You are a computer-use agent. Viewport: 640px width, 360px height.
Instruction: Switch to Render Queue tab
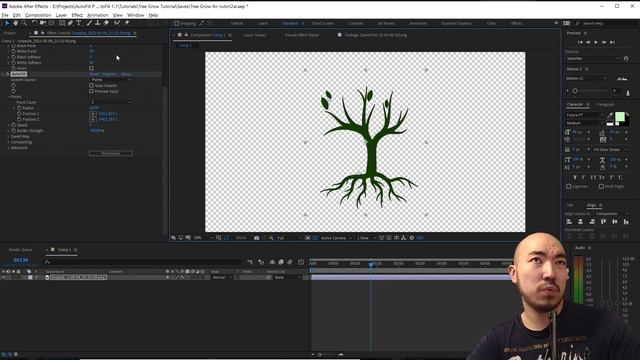(x=20, y=250)
